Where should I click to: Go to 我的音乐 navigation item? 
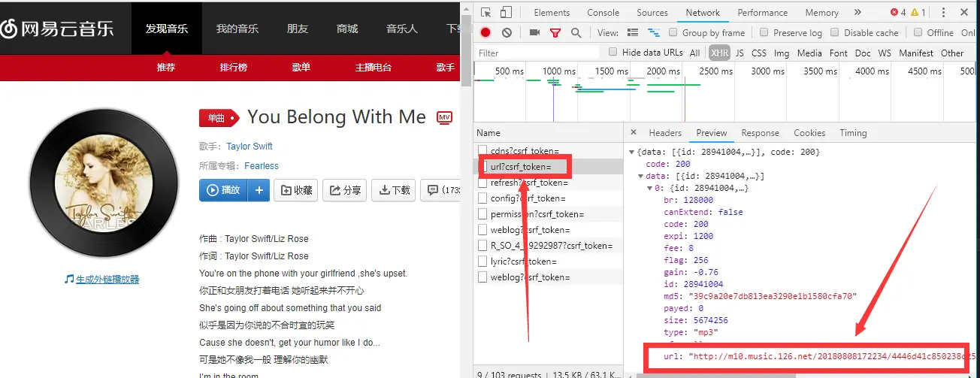pyautogui.click(x=237, y=29)
